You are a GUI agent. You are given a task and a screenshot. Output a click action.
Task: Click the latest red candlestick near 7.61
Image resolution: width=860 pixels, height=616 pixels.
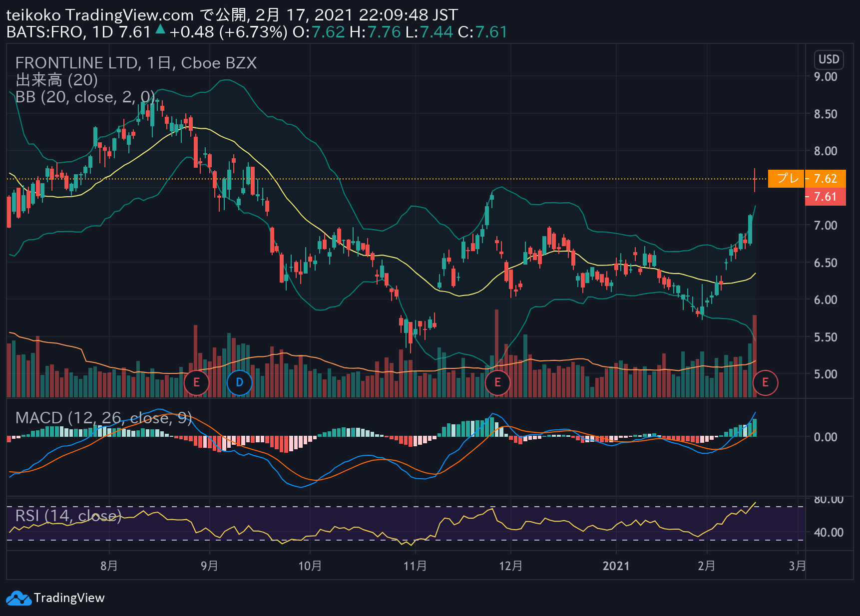pyautogui.click(x=754, y=180)
